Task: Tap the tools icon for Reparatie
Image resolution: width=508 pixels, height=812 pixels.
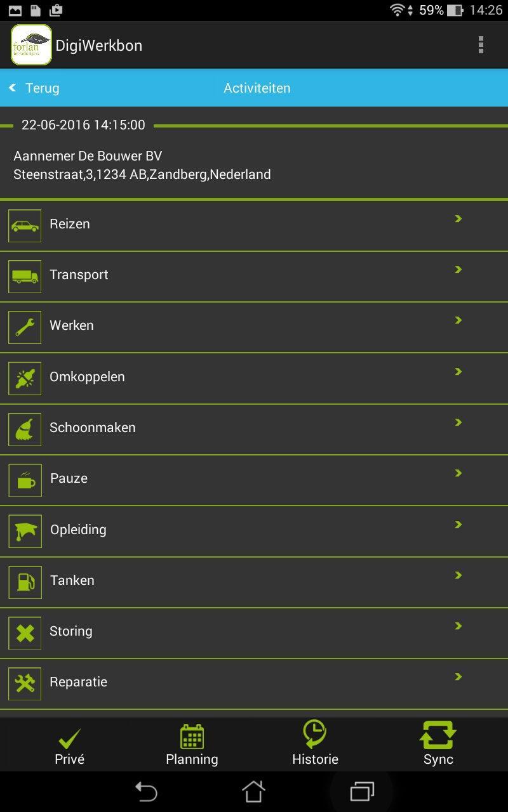Action: coord(25,684)
